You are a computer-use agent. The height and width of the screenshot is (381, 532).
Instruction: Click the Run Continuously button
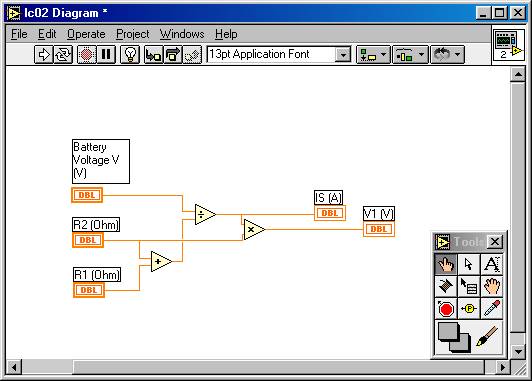click(63, 55)
